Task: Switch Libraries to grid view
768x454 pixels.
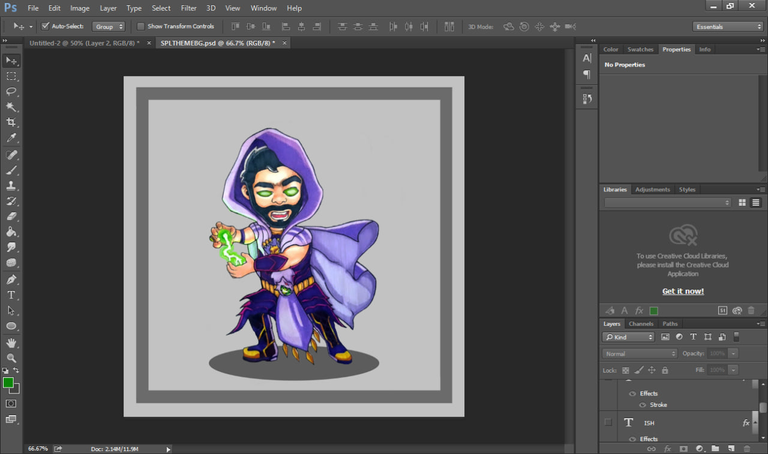Action: tap(742, 202)
